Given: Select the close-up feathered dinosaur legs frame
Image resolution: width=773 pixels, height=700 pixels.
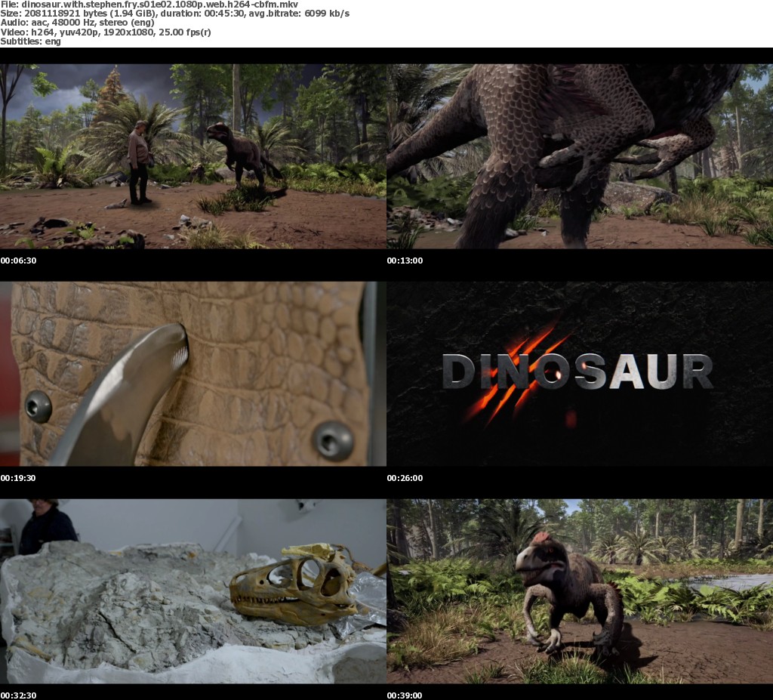Looking at the screenshot, I should coord(580,156).
